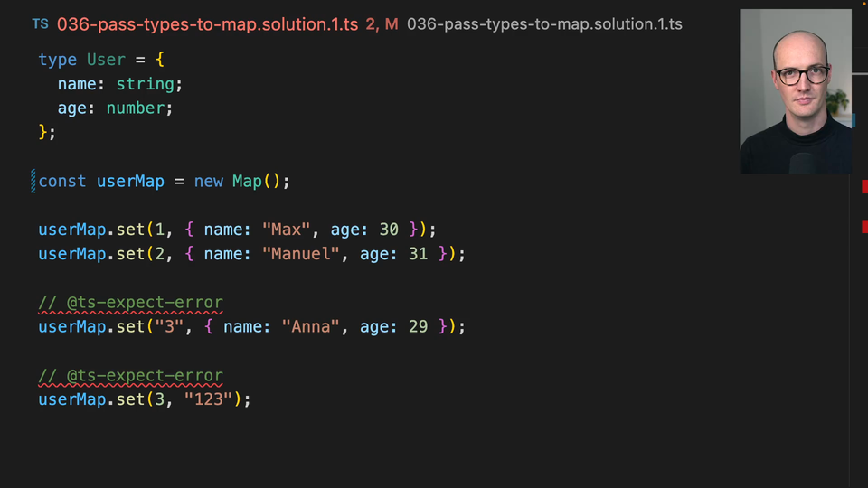This screenshot has height=488, width=868.
Task: Click the gray breadcrumb file name
Action: (x=544, y=24)
